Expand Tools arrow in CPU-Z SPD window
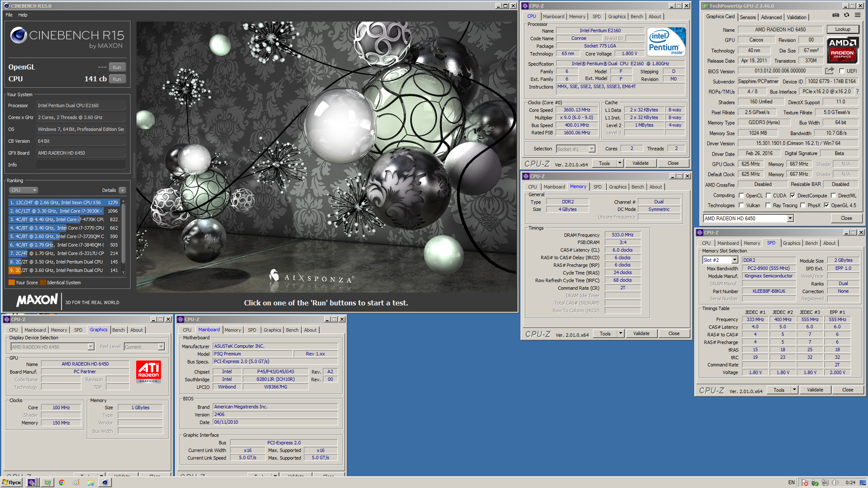Viewport: 868px width, 488px height. point(794,390)
